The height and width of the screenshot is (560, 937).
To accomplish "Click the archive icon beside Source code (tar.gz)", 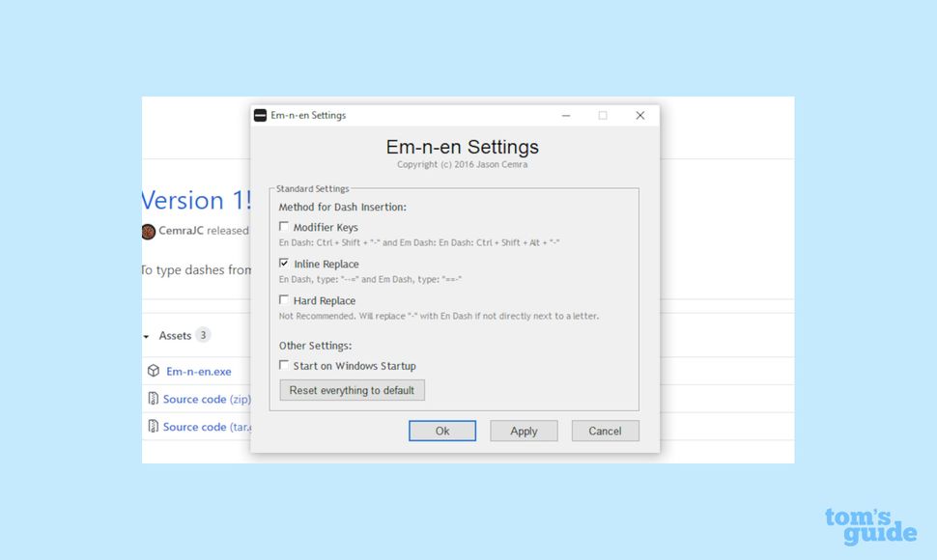I will point(153,427).
